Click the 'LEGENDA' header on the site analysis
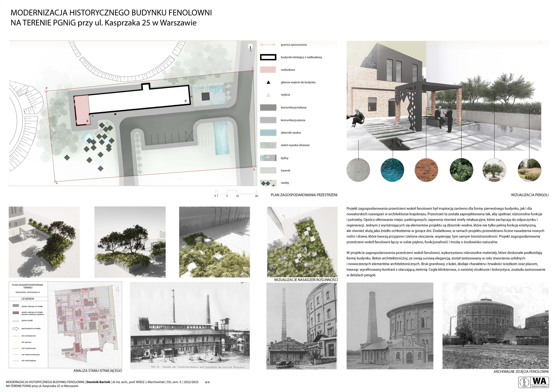This screenshot has height=392, width=555. pos(28,299)
